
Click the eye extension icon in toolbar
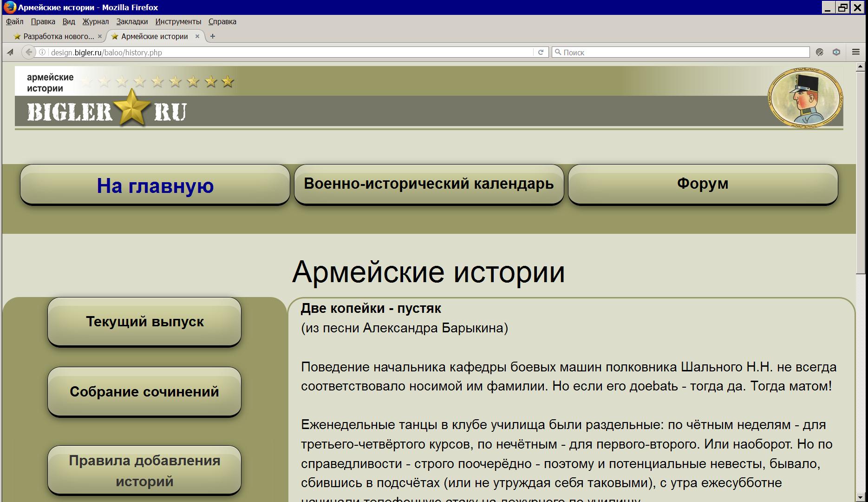pos(836,52)
